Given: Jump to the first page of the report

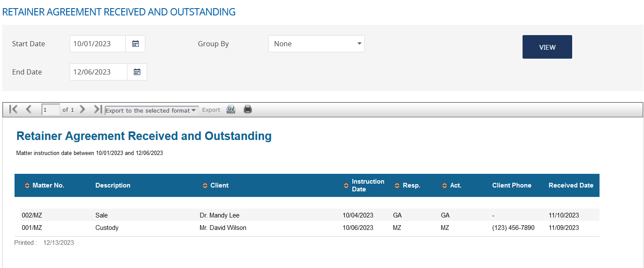Looking at the screenshot, I should (13, 109).
